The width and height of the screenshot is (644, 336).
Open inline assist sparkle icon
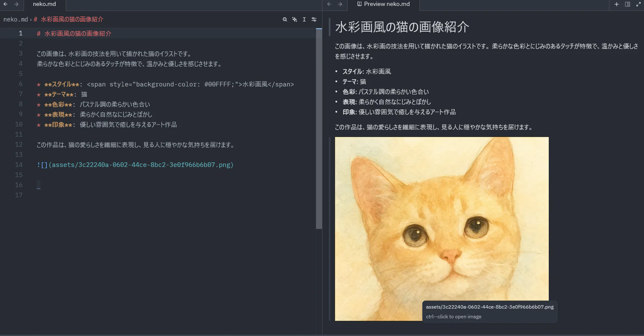click(x=295, y=19)
